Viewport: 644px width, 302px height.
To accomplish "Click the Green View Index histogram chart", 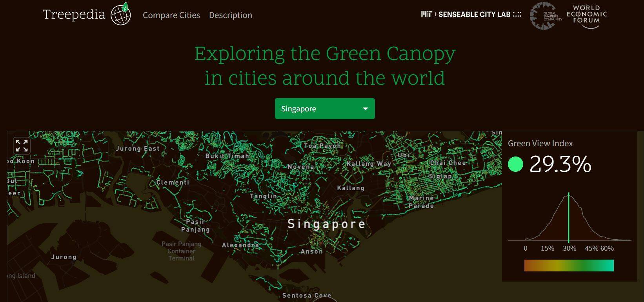I will click(569, 217).
